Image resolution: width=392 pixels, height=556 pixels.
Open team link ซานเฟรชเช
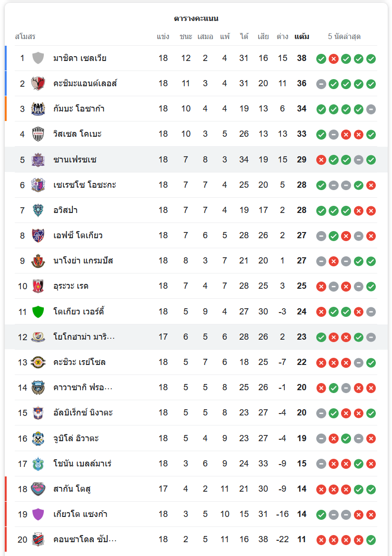click(75, 160)
